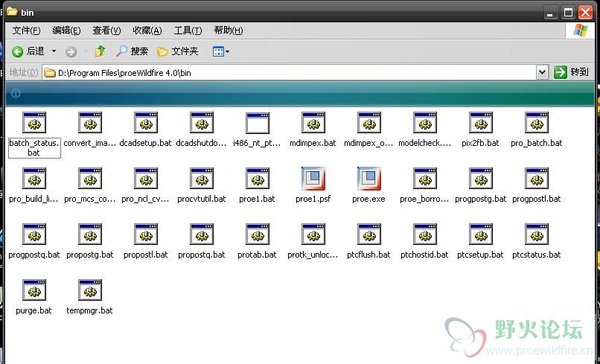Image resolution: width=600 pixels, height=364 pixels.
Task: Select the progpostq.bat file icon
Action: 34,234
